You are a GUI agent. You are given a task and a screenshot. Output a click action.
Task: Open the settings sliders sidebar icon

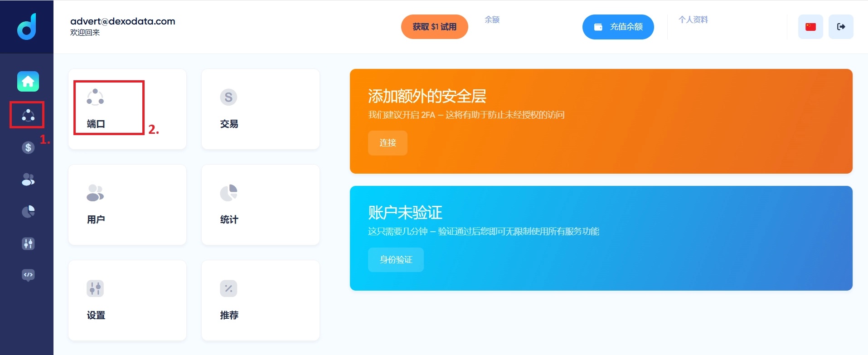pos(28,243)
